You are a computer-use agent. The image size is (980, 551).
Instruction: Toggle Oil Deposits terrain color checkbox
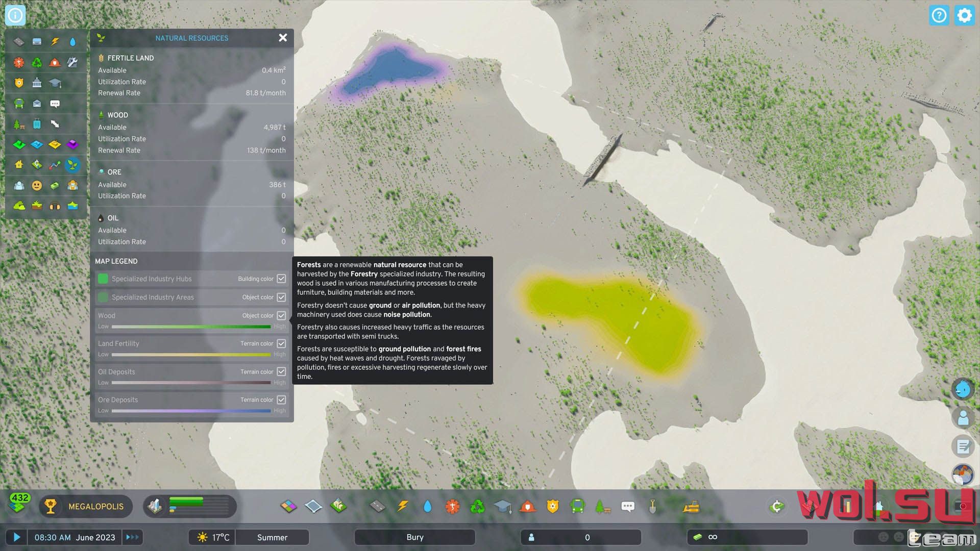pyautogui.click(x=281, y=371)
